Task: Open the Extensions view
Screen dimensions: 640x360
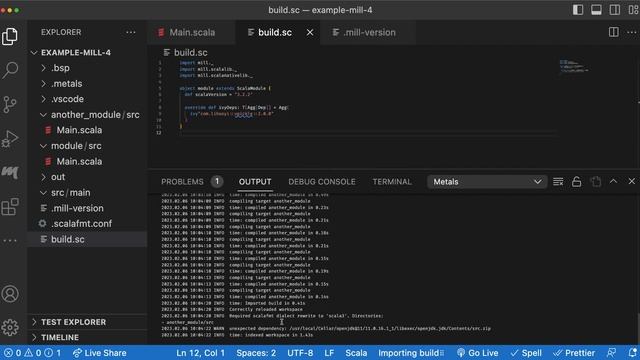Action: pyautogui.click(x=10, y=207)
